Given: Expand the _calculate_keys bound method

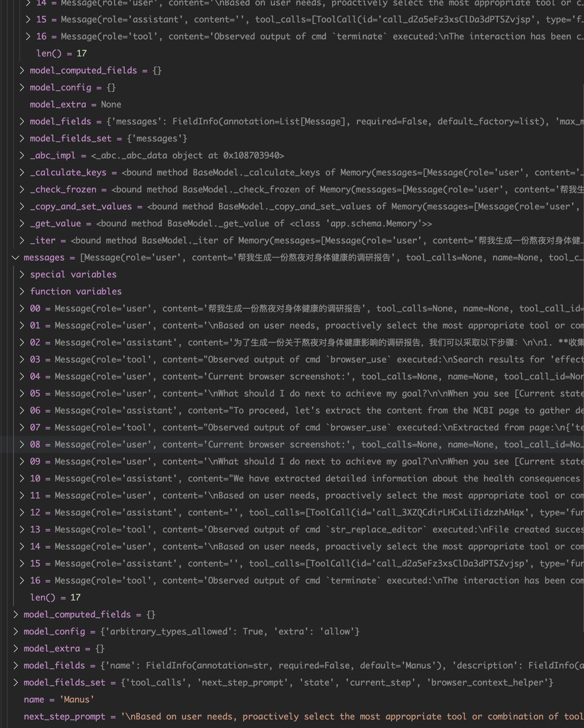Looking at the screenshot, I should point(22,172).
